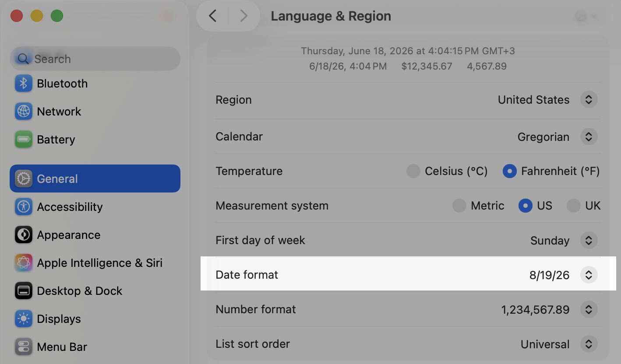Open Battery settings in sidebar

click(x=95, y=140)
